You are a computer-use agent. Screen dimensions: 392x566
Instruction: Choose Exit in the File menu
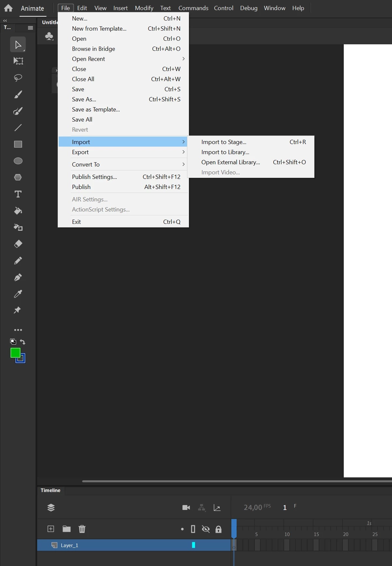(123, 222)
